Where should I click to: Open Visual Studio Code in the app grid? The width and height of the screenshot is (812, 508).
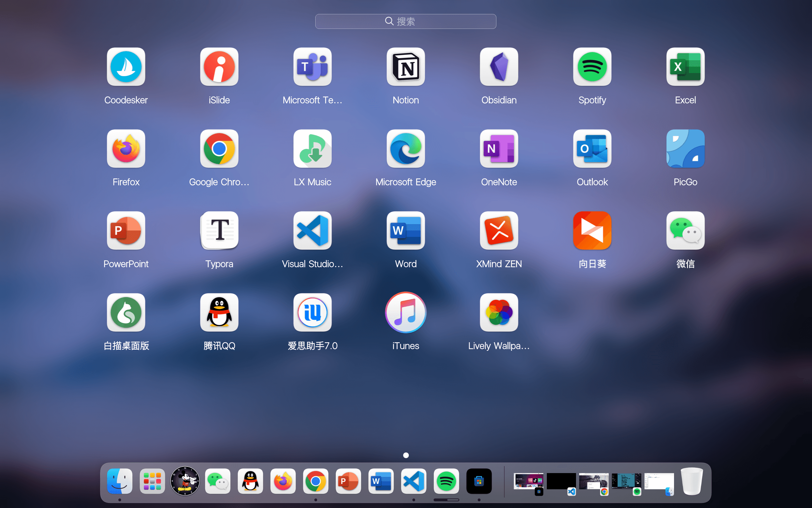coord(312,231)
